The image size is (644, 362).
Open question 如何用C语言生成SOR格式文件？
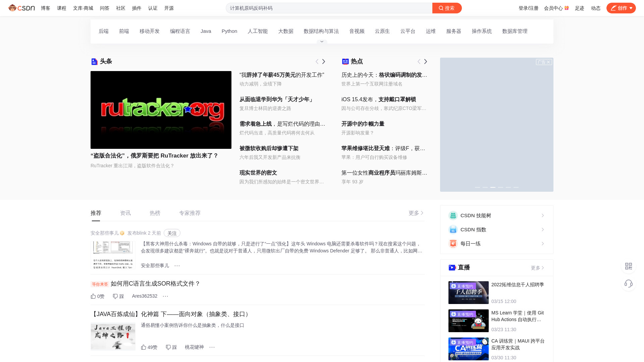click(x=155, y=284)
